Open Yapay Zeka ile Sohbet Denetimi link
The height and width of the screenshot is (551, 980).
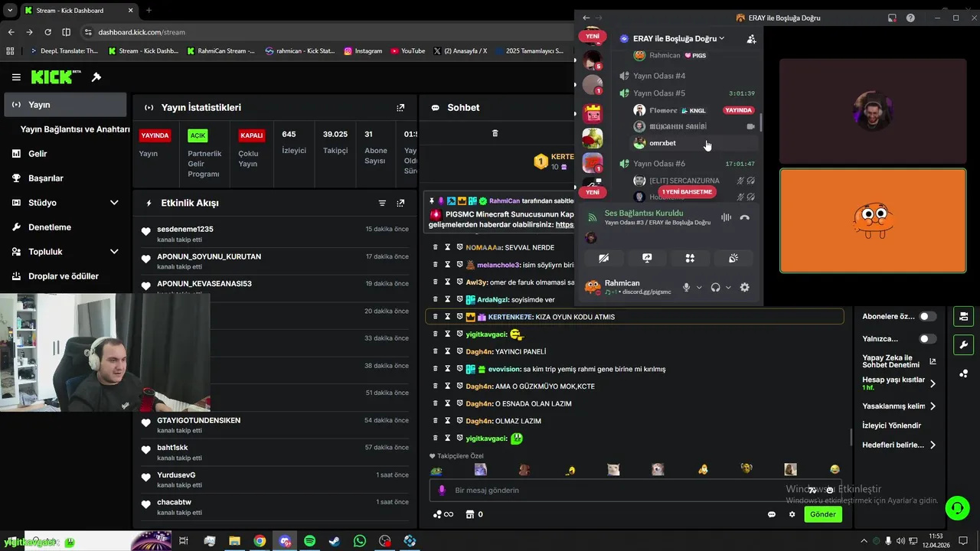pos(899,361)
